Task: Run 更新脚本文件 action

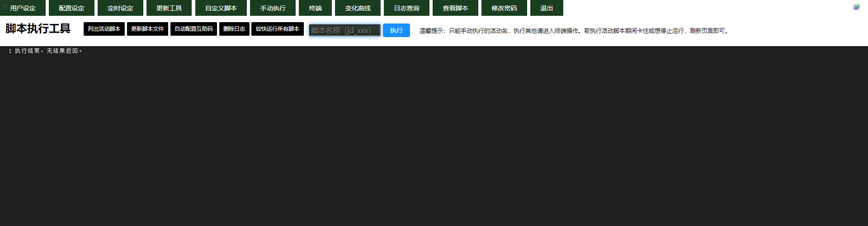Action: 147,29
